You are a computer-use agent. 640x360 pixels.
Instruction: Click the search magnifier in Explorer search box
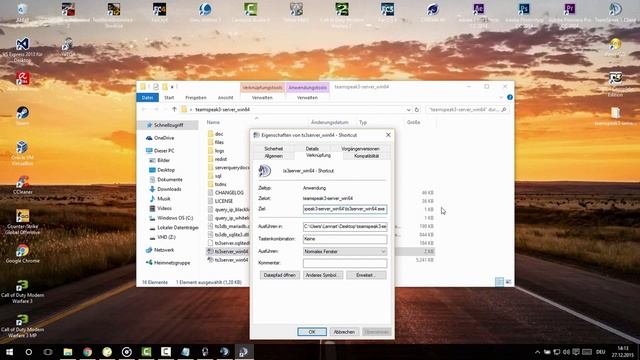point(504,109)
